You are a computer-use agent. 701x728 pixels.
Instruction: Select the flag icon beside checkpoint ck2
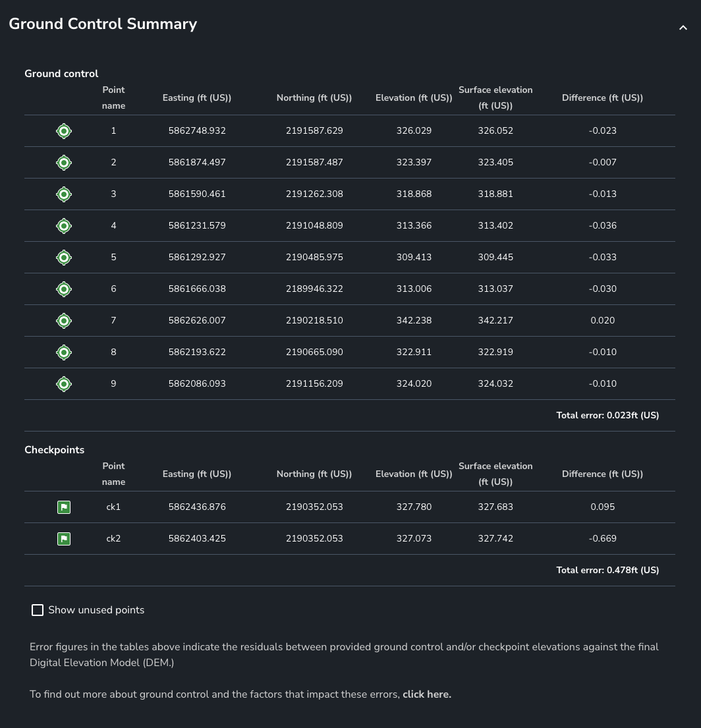(64, 539)
